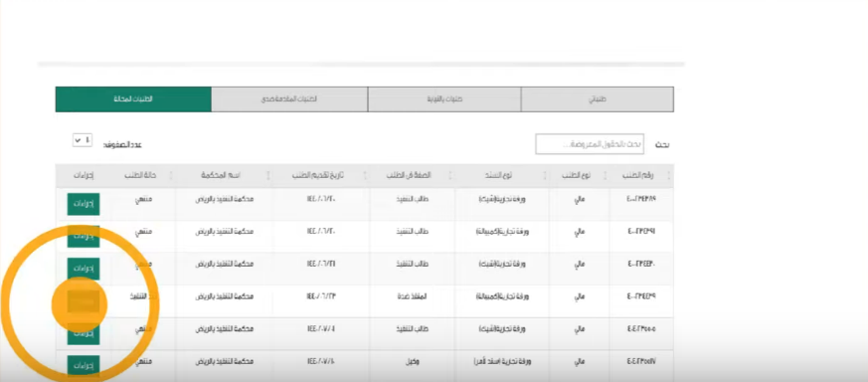This screenshot has width=868, height=382.
Task: Click the 07/04 submission date cell
Action: click(321, 329)
